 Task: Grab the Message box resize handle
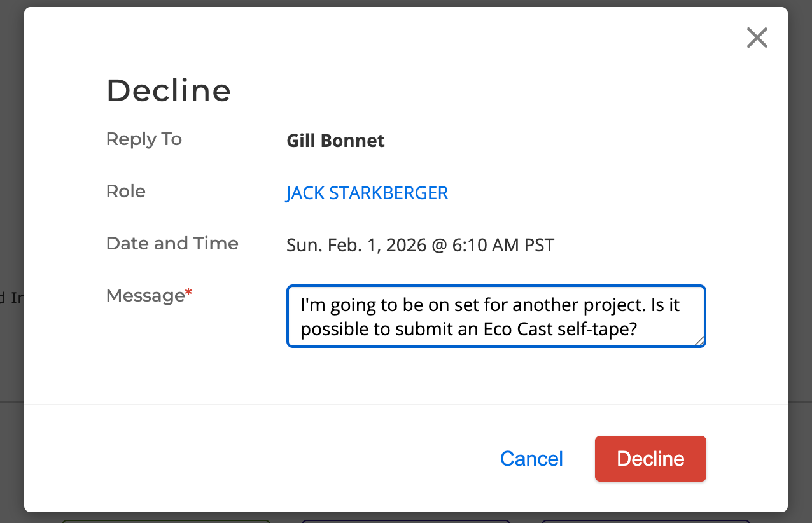pos(699,342)
